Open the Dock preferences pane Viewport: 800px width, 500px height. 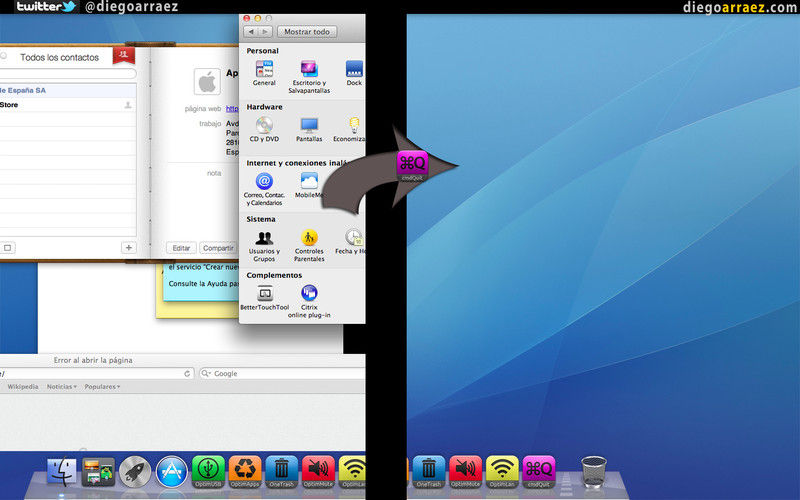click(x=354, y=73)
